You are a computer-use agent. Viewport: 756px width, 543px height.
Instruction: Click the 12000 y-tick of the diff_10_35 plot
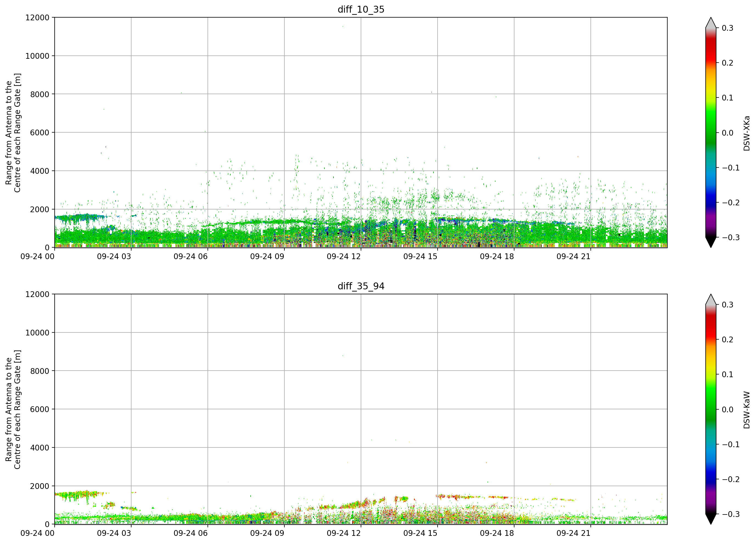37,17
